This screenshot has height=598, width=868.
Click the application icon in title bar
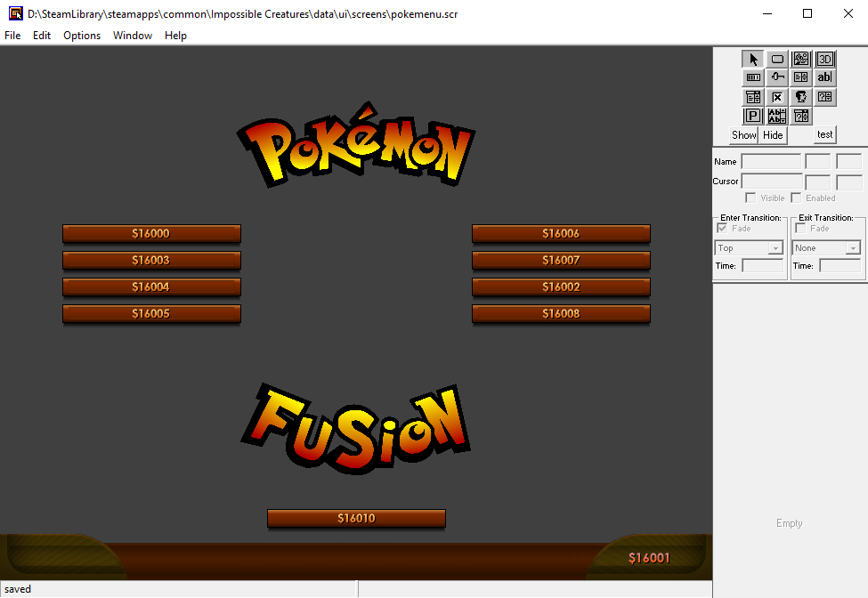[15, 14]
